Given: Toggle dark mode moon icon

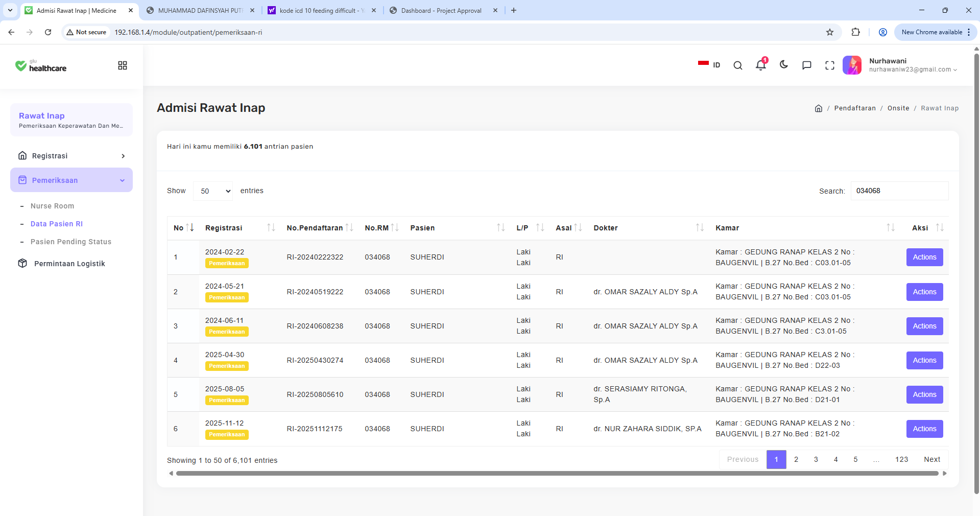Looking at the screenshot, I should click(784, 65).
